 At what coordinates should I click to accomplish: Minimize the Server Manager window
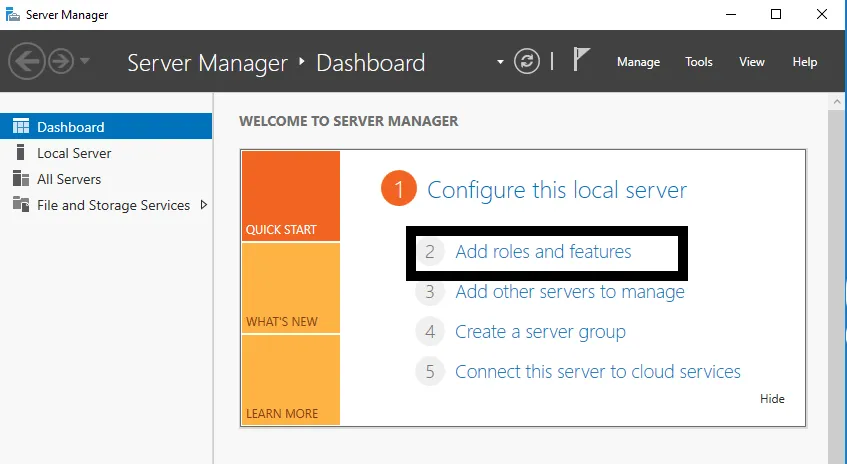click(731, 15)
